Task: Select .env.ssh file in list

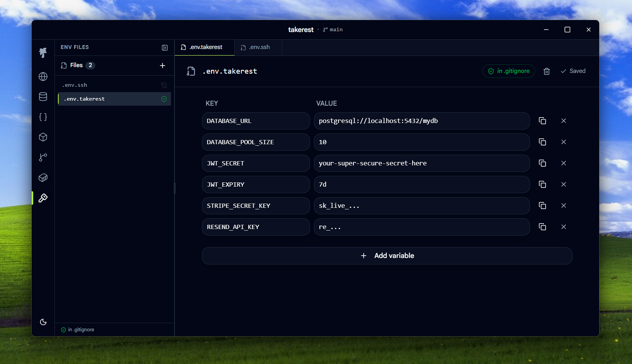Action: pyautogui.click(x=114, y=85)
